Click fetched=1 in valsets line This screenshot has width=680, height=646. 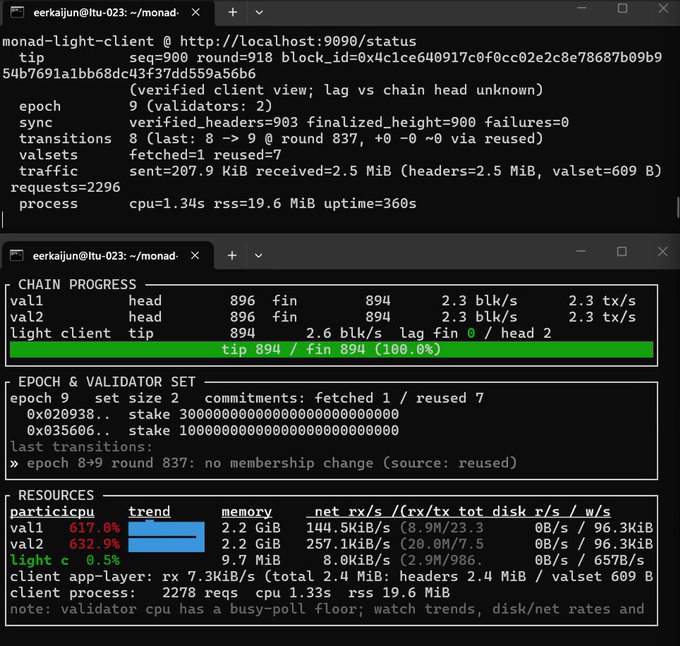tap(167, 155)
